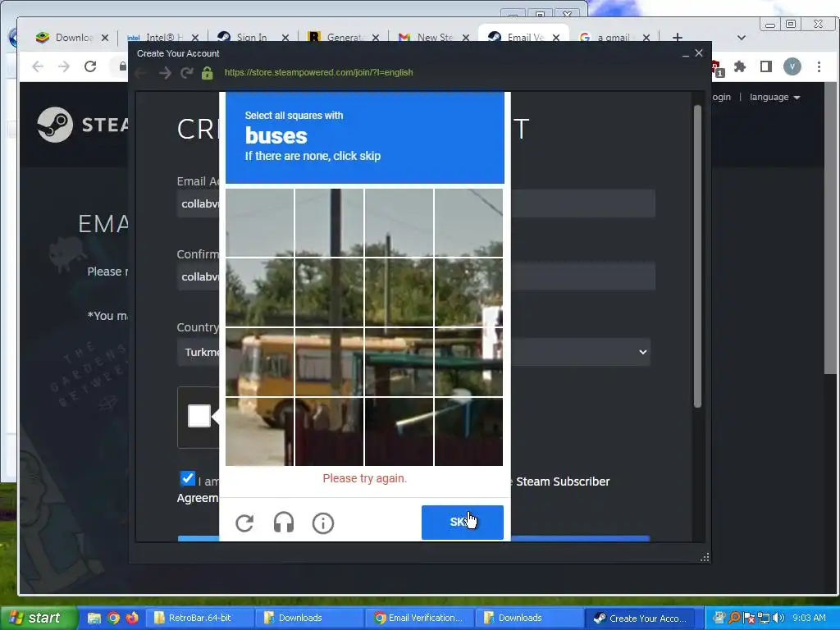Close the Generat... Chrome tab

point(376,38)
